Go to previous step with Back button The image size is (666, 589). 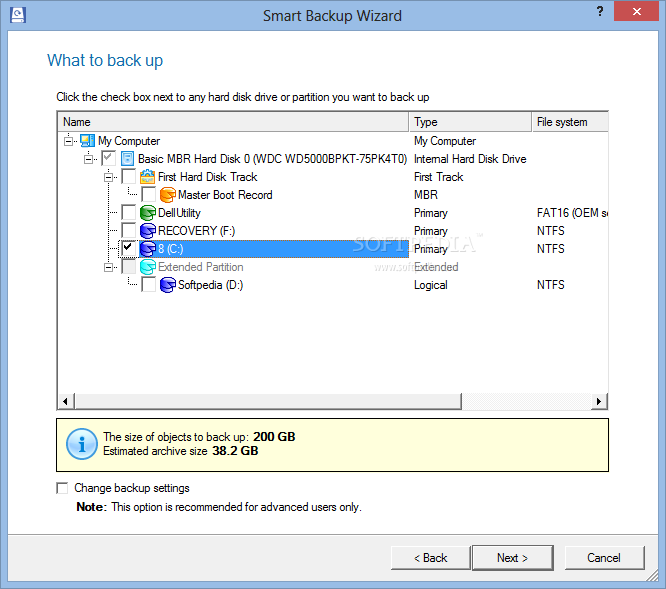click(430, 558)
